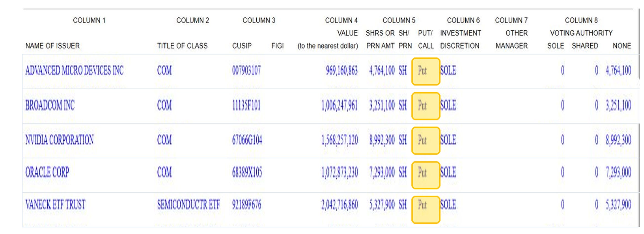Click NVIDIA CORPORATION in the issuer column
The width and height of the screenshot is (644, 234).
click(x=60, y=140)
